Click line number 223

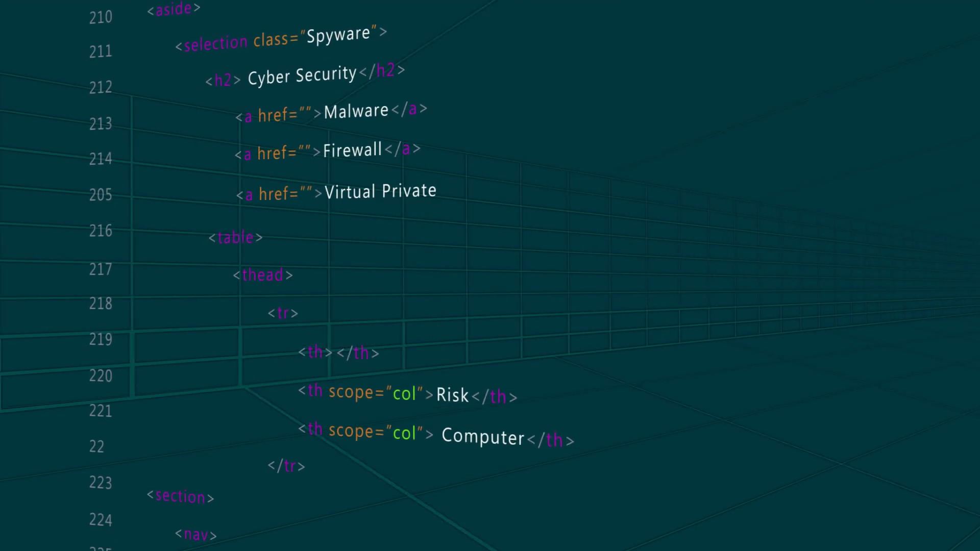(x=101, y=483)
